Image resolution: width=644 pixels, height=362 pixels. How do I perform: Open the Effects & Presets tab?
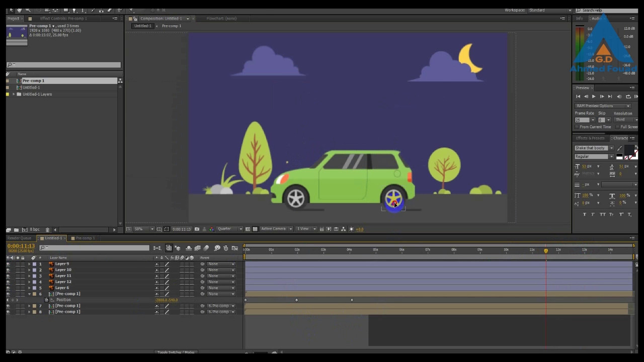[x=590, y=138]
